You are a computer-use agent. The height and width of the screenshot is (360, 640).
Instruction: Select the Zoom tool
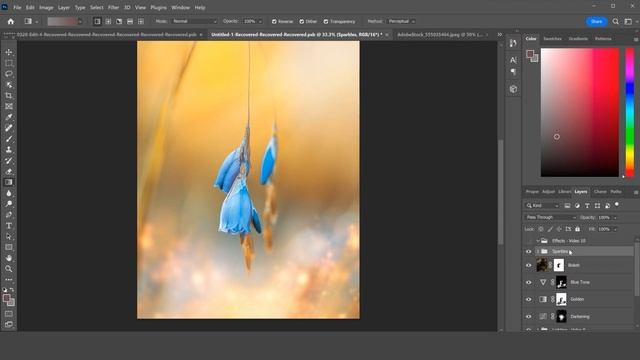[x=9, y=269]
